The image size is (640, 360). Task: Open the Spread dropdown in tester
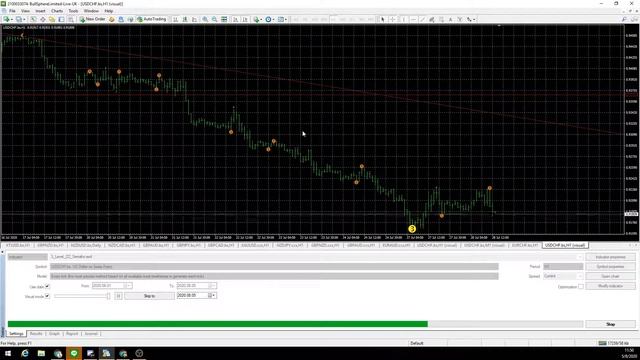pos(563,276)
